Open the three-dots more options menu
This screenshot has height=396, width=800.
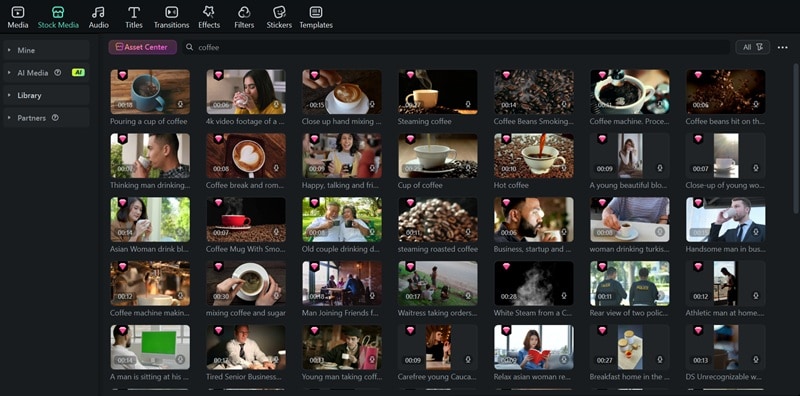783,47
